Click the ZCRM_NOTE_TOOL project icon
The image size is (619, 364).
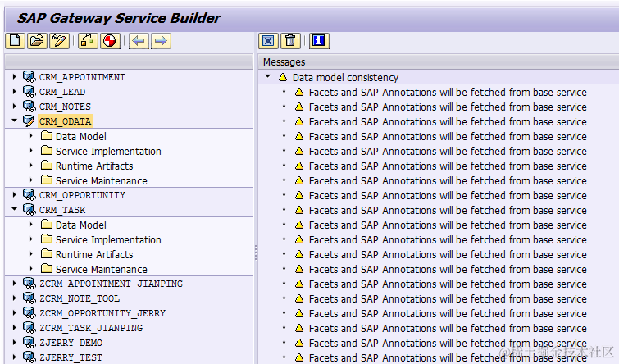click(30, 298)
